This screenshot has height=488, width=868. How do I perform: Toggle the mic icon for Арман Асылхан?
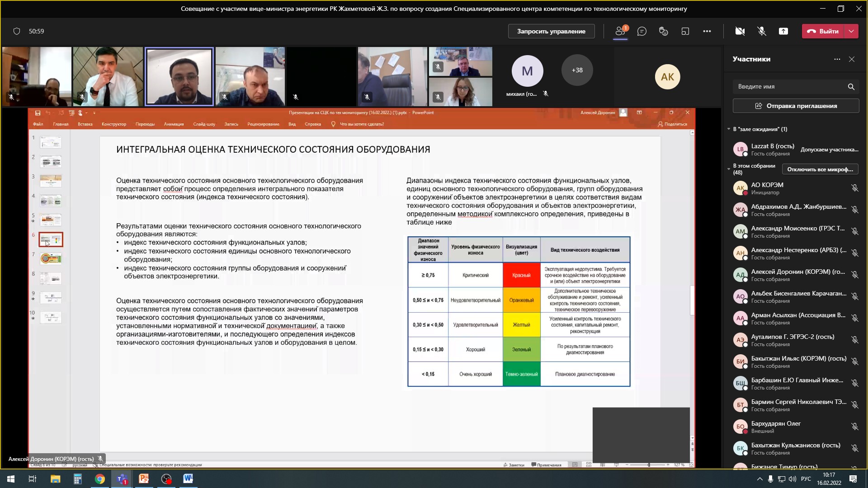855,318
